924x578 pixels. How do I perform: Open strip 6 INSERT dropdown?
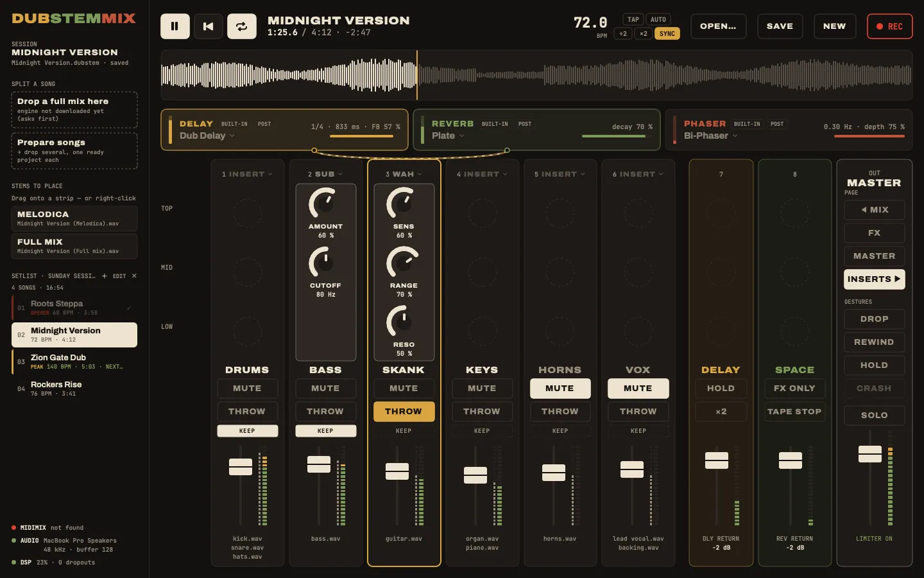[638, 174]
